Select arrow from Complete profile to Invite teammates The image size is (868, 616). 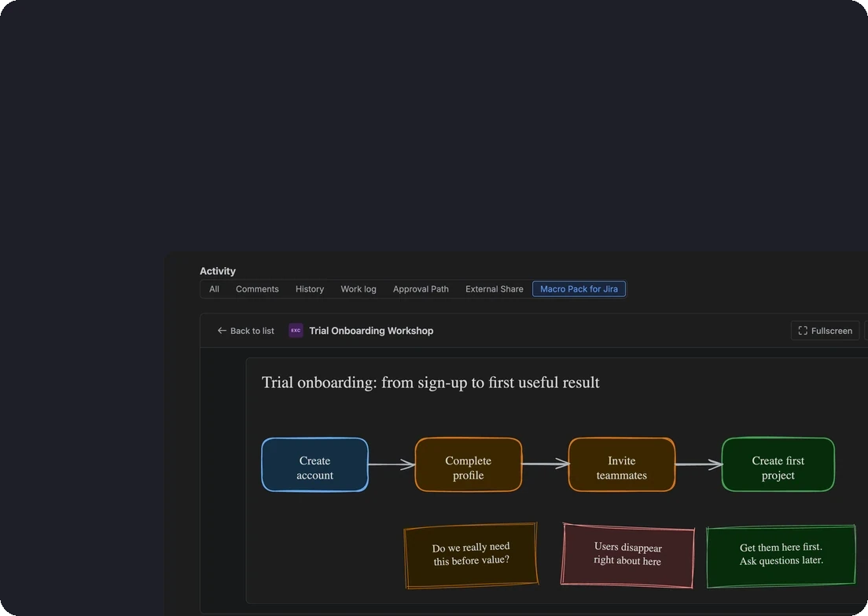pos(546,464)
